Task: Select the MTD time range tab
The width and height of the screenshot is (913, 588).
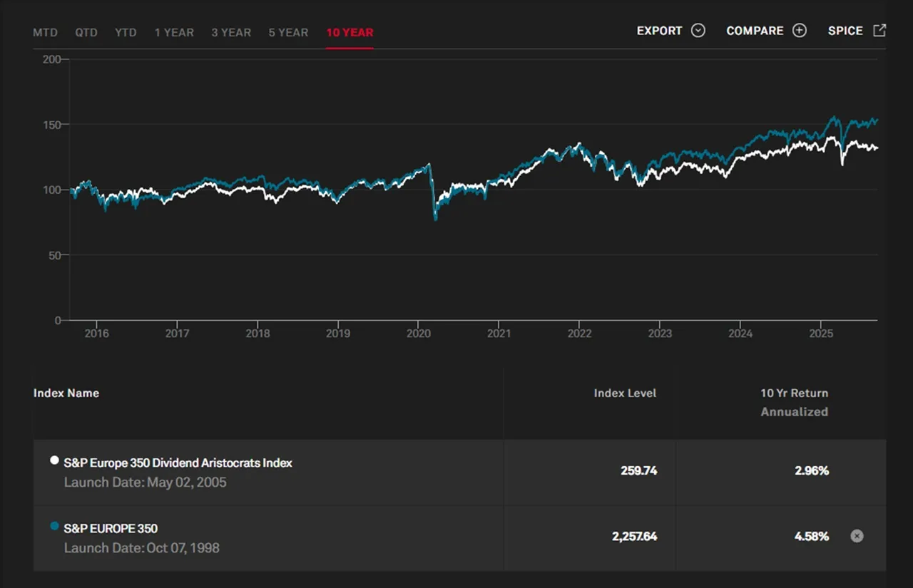Action: point(45,33)
